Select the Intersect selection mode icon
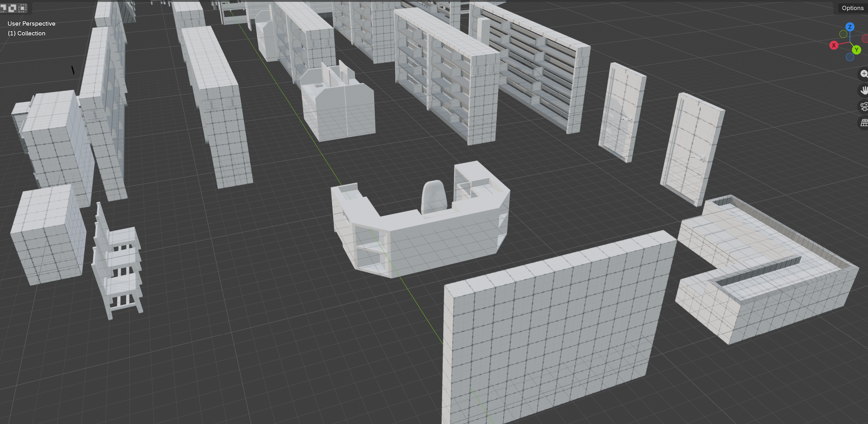 click(22, 8)
